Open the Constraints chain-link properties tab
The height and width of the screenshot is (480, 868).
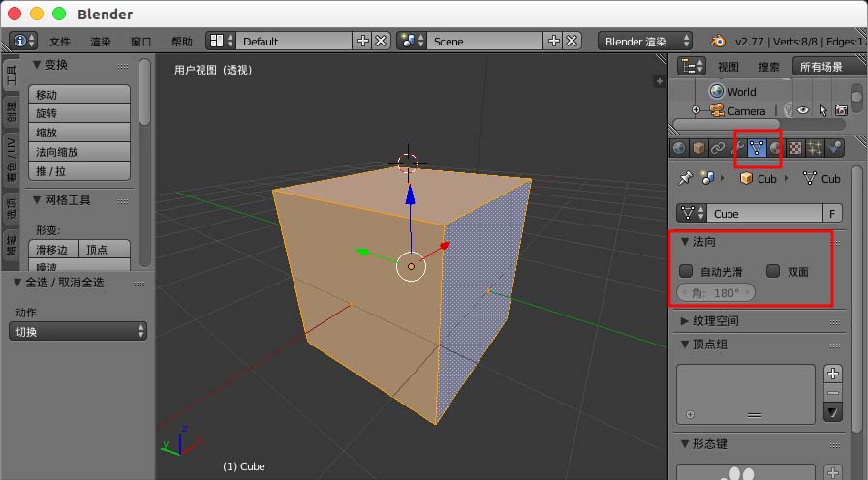718,148
